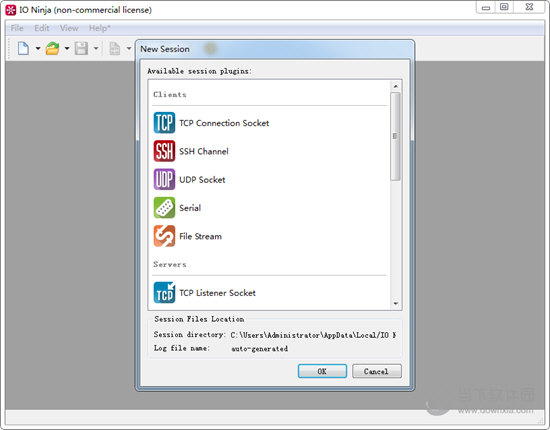Choose the orange File Stream icon

coord(164,236)
